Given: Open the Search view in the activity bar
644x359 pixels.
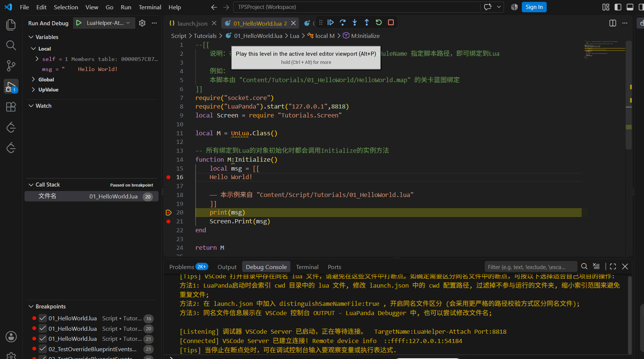Looking at the screenshot, I should 11,45.
